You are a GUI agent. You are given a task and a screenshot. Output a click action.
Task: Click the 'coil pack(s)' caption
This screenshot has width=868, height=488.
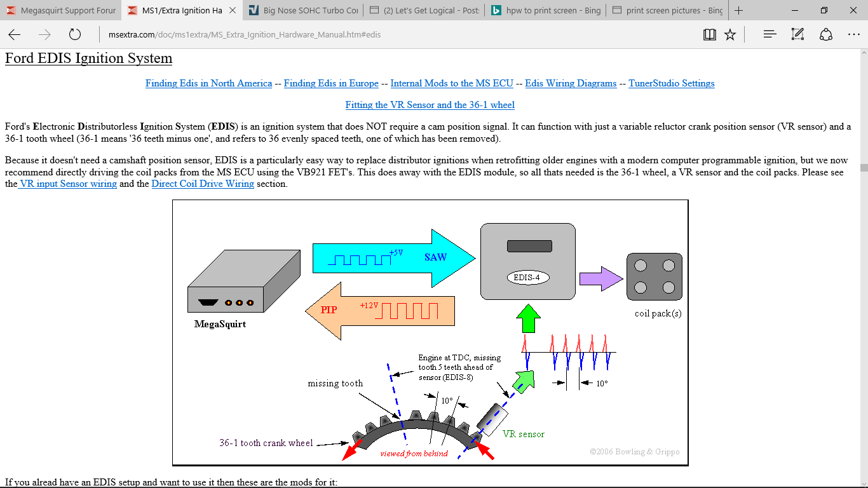tap(658, 314)
